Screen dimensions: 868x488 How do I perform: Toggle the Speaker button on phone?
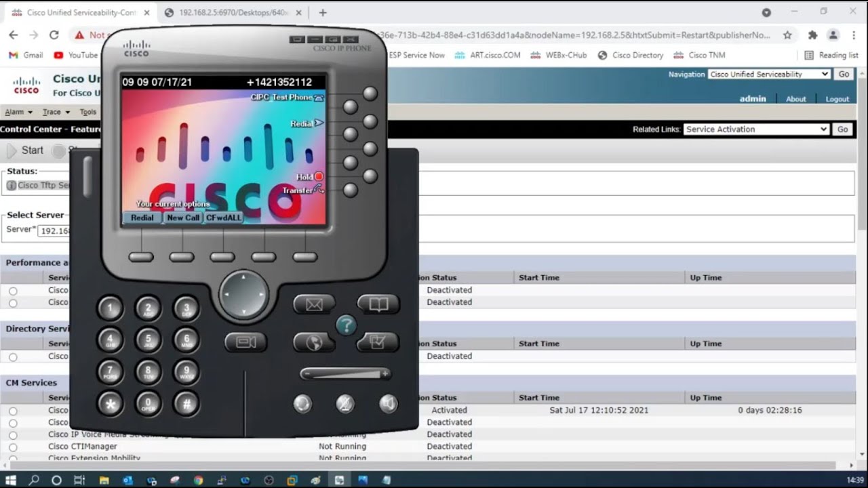coord(388,404)
